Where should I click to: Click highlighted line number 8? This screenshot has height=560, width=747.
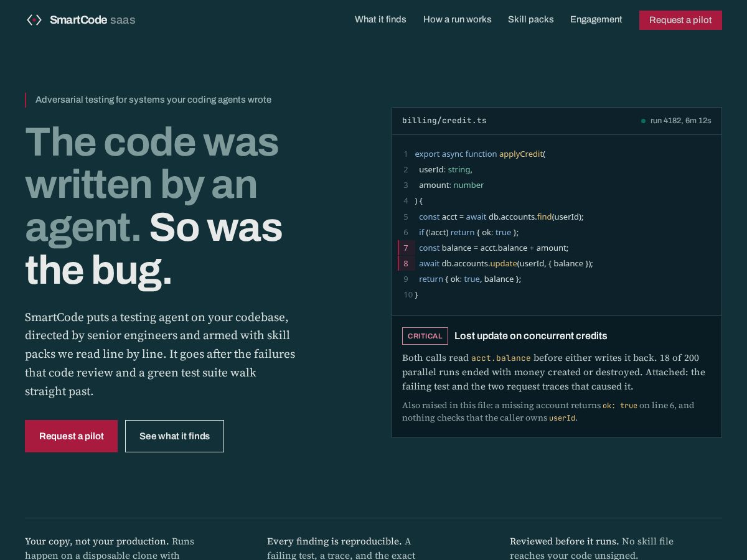click(406, 263)
